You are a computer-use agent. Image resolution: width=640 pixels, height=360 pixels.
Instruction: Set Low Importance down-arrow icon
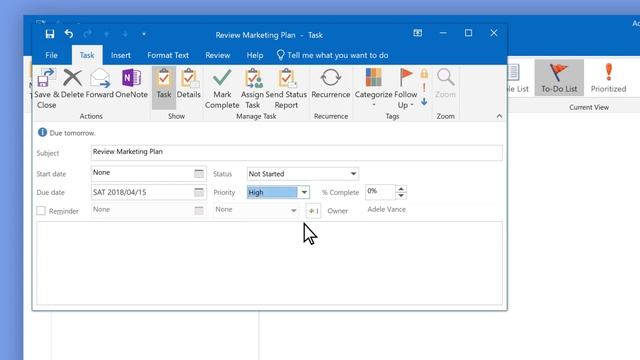[x=424, y=102]
